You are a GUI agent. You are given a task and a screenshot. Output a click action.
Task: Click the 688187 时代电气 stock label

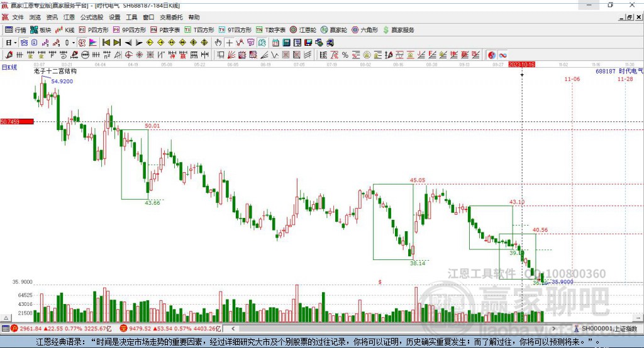point(619,71)
